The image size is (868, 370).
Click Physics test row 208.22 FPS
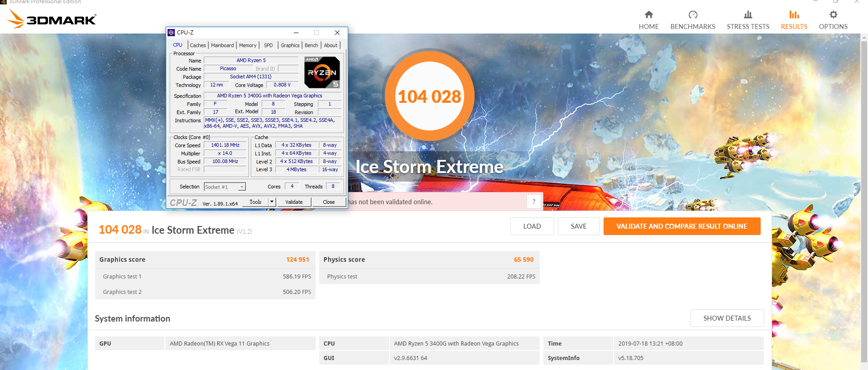click(x=429, y=276)
